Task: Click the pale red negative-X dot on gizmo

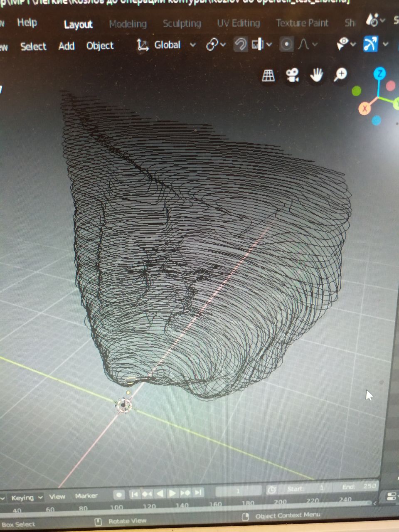Action: (x=391, y=86)
